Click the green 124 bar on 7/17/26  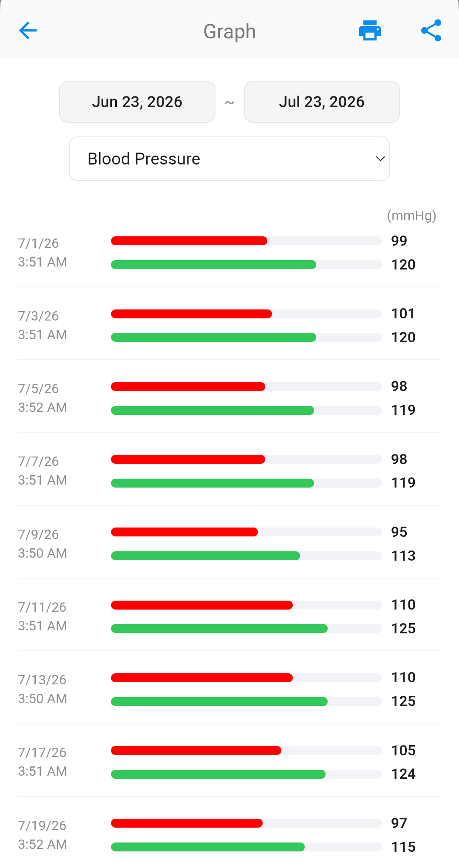pyautogui.click(x=218, y=774)
